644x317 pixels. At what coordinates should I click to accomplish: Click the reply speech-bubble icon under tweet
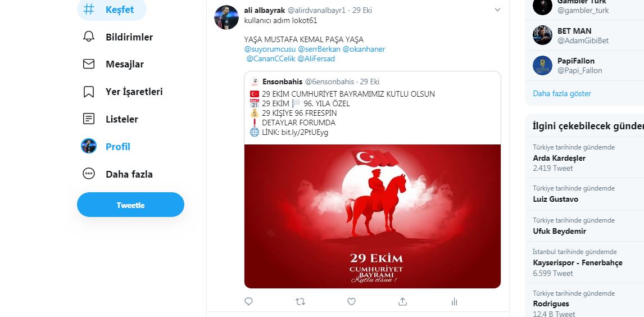(248, 302)
